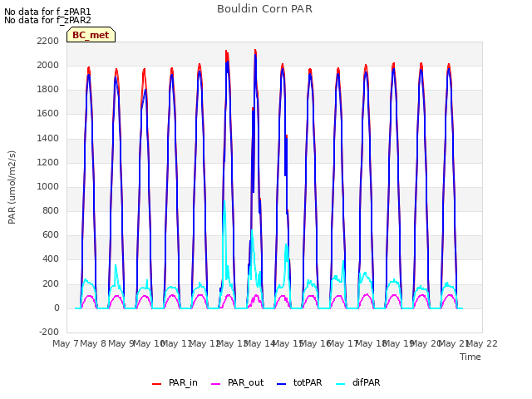Toggle PAR_out series in legend

point(237,382)
